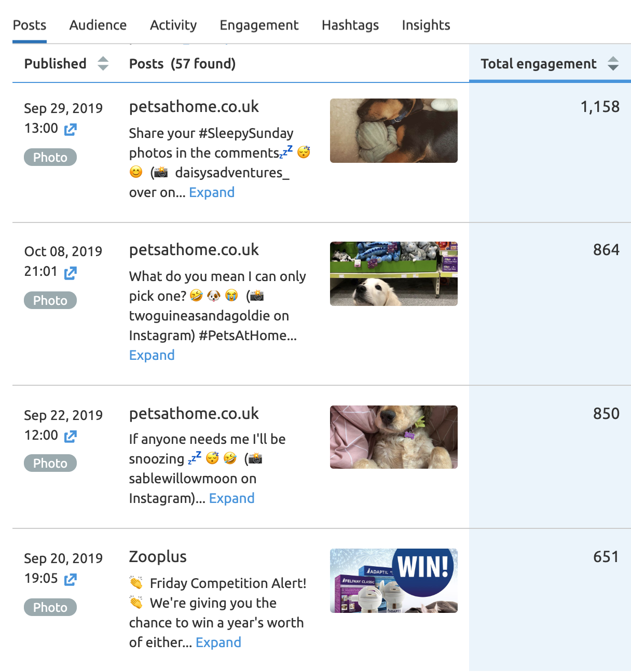Switch to the Audience tab
Image resolution: width=631 pixels, height=672 pixels.
point(98,25)
